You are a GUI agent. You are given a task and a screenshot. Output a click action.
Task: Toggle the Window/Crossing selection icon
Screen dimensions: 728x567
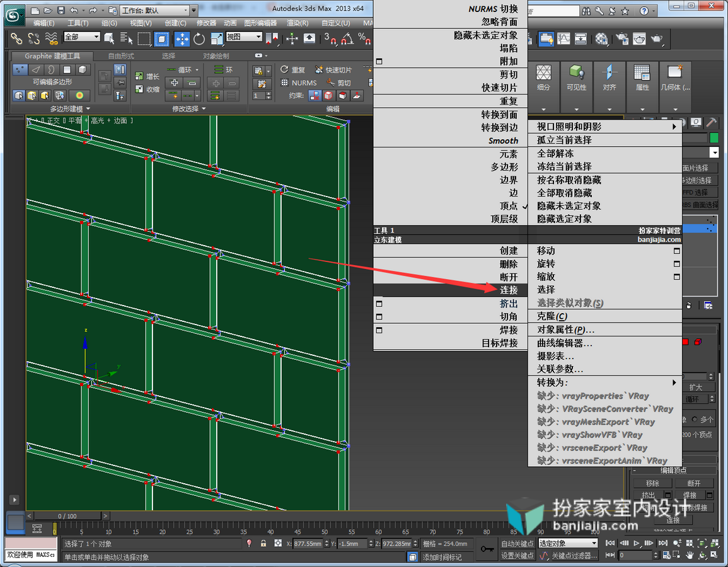161,39
